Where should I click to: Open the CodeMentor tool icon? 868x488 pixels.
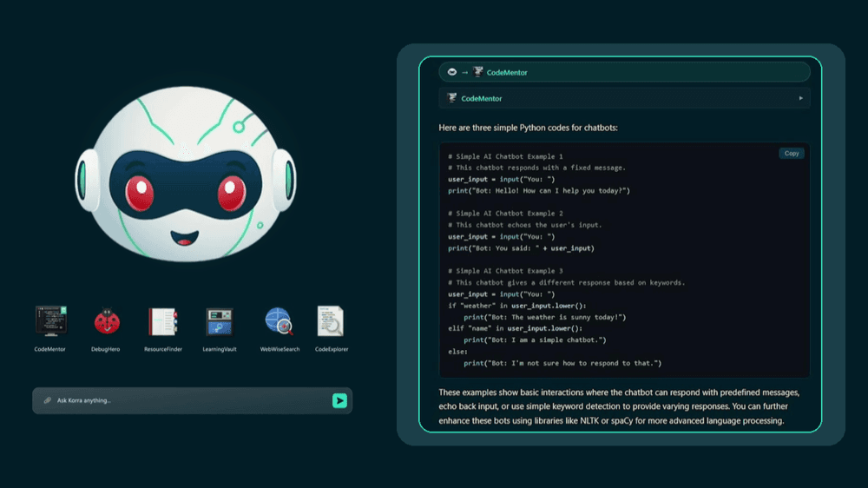51,320
